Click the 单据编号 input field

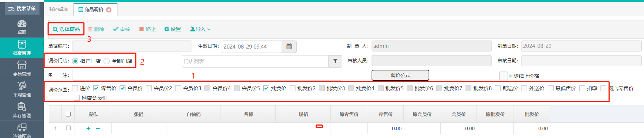click(132, 46)
